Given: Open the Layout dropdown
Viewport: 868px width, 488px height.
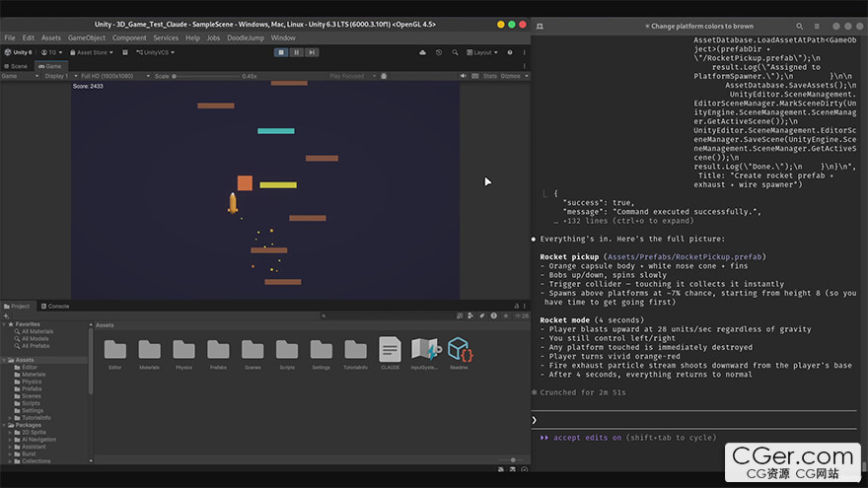Looking at the screenshot, I should pyautogui.click(x=481, y=52).
